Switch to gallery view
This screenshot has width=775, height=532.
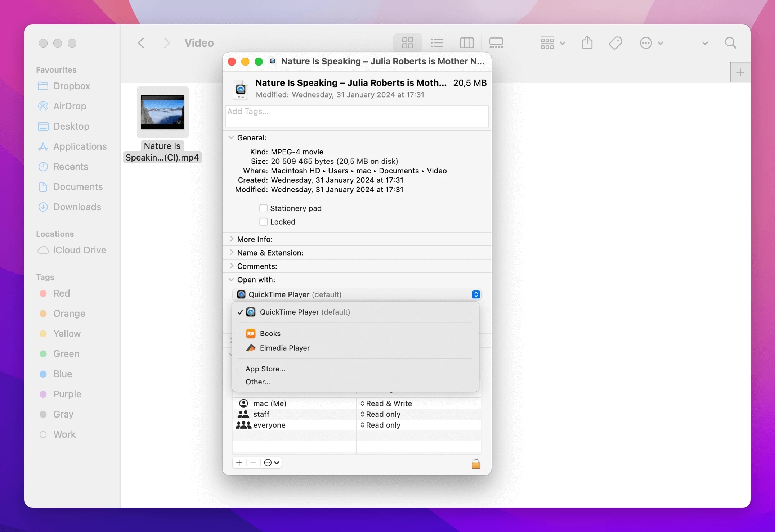pyautogui.click(x=496, y=43)
